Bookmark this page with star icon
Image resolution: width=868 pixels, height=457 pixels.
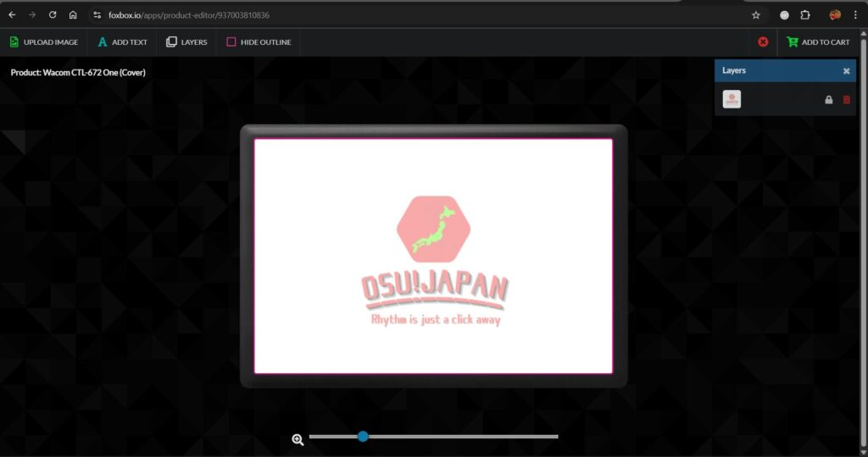(755, 15)
